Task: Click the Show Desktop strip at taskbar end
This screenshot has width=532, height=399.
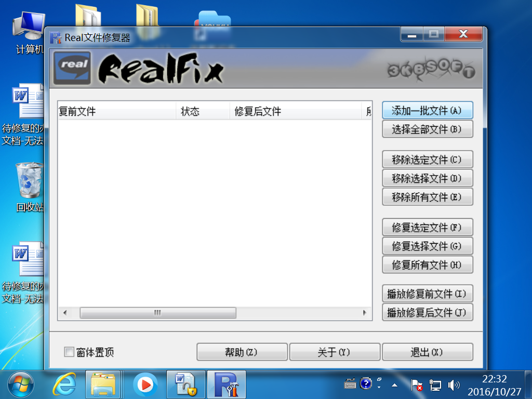Action: (x=528, y=385)
